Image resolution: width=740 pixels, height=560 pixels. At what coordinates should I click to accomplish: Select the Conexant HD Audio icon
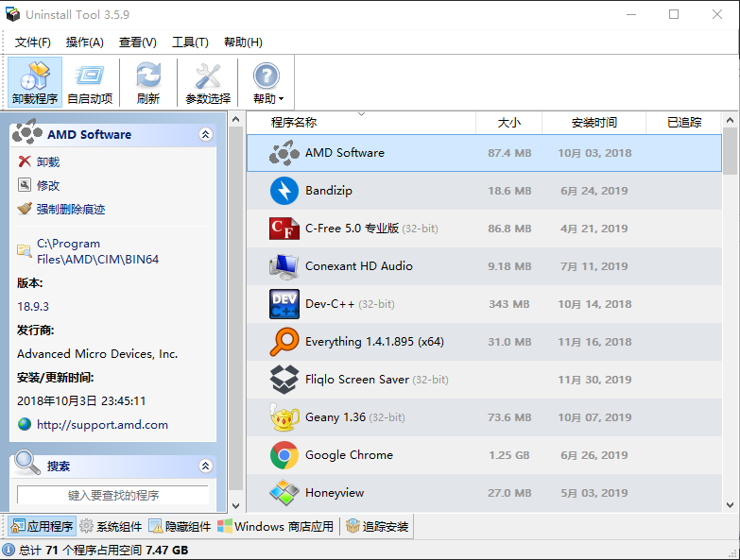tap(284, 266)
